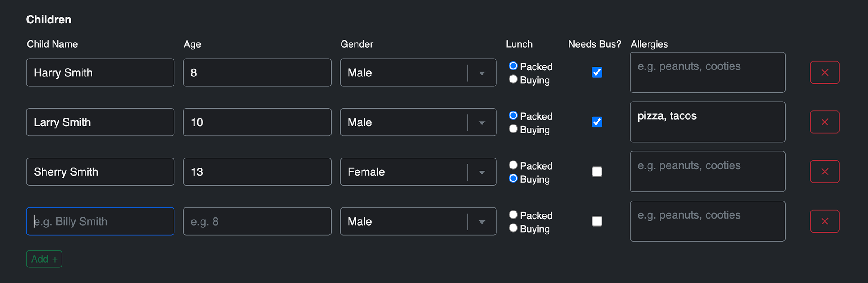Image resolution: width=868 pixels, height=283 pixels.
Task: Click the Harry Smith name field
Action: tap(100, 72)
